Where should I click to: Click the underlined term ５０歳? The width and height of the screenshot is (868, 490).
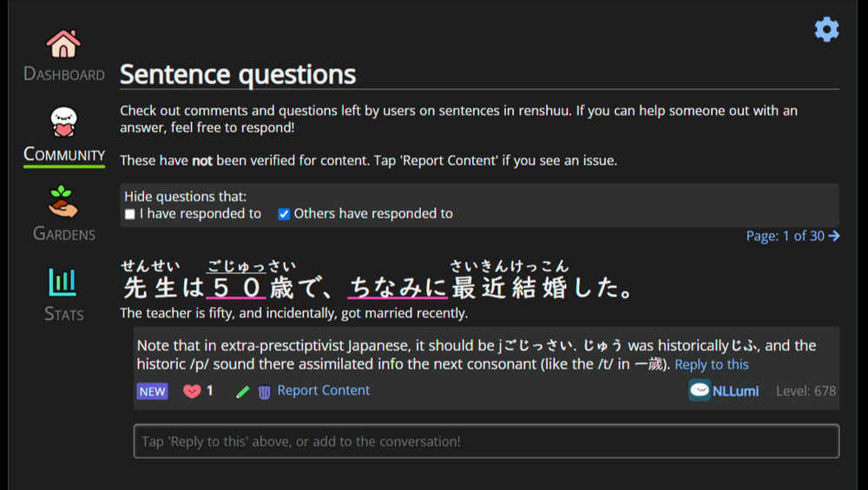[x=252, y=287]
